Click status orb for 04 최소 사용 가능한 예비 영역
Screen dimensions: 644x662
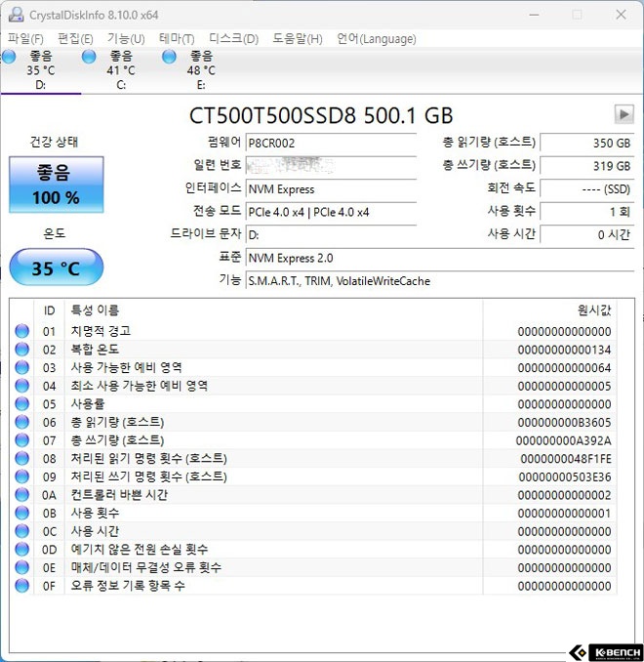[21, 386]
